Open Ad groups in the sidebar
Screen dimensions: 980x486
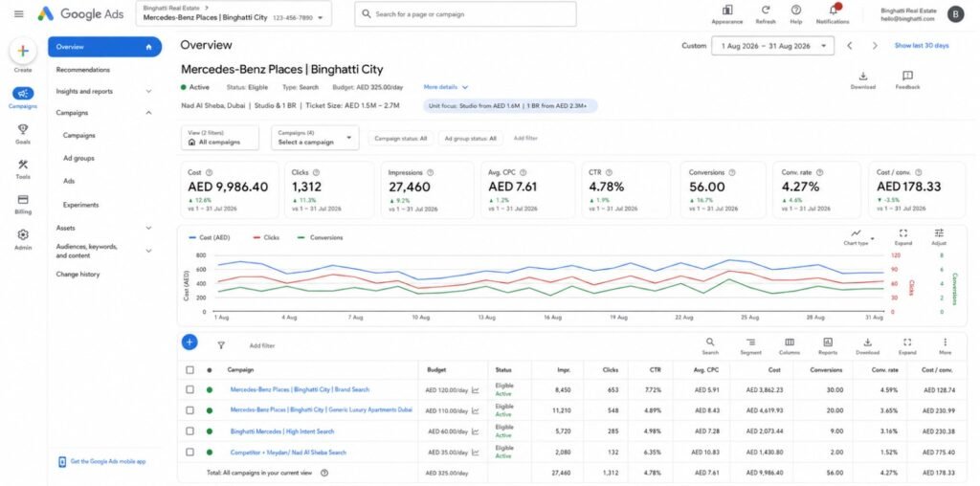click(x=78, y=159)
